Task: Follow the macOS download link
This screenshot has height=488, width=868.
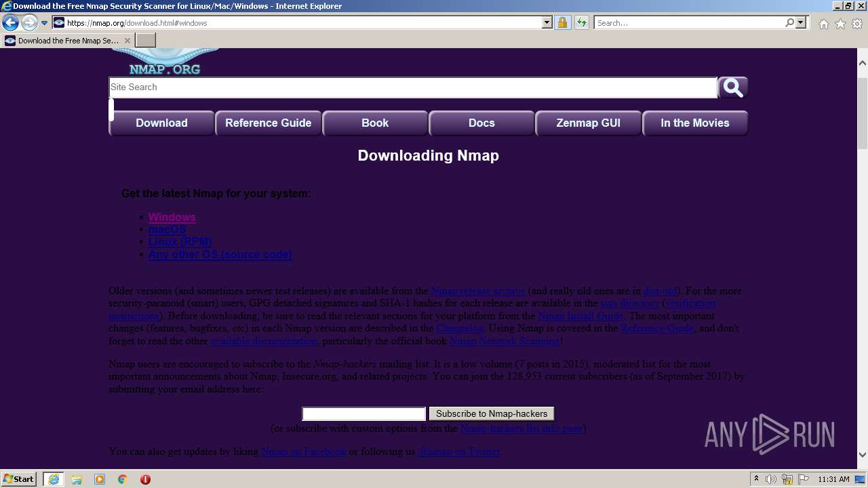Action: (167, 230)
